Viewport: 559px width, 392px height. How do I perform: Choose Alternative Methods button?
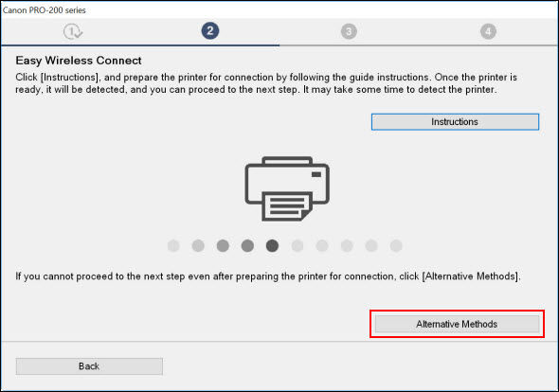pos(457,324)
